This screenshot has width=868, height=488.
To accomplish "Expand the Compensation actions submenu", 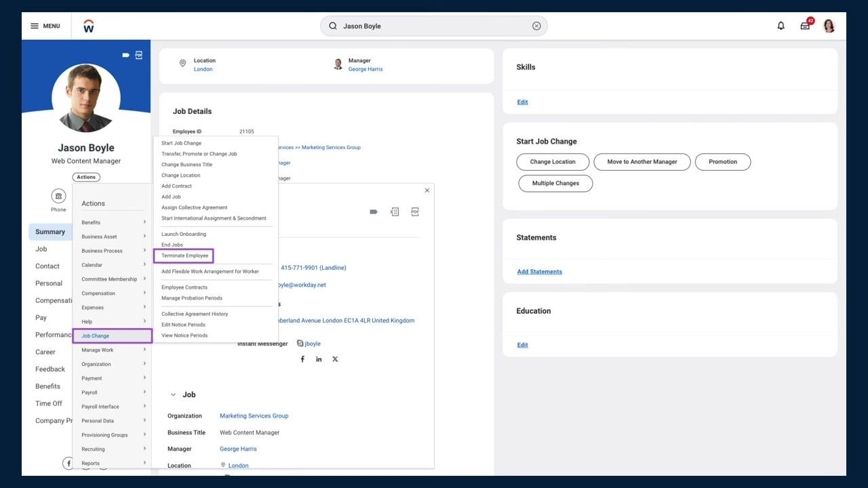I will click(113, 293).
